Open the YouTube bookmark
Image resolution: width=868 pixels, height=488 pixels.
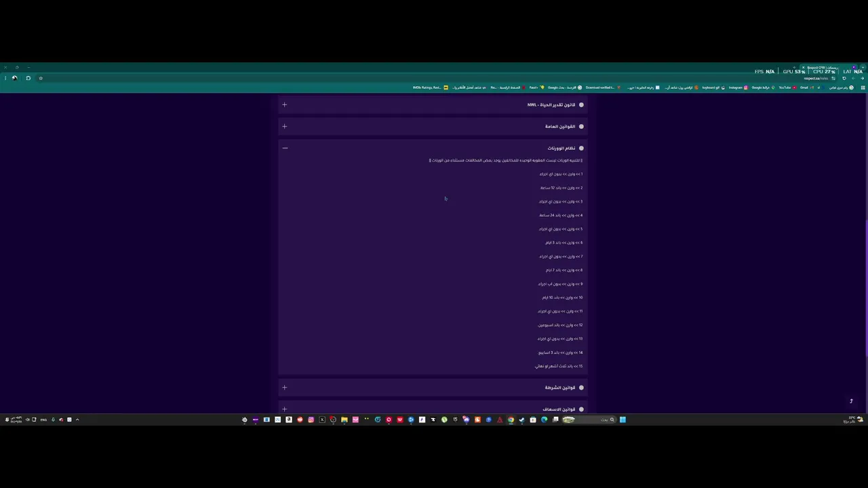[787, 87]
